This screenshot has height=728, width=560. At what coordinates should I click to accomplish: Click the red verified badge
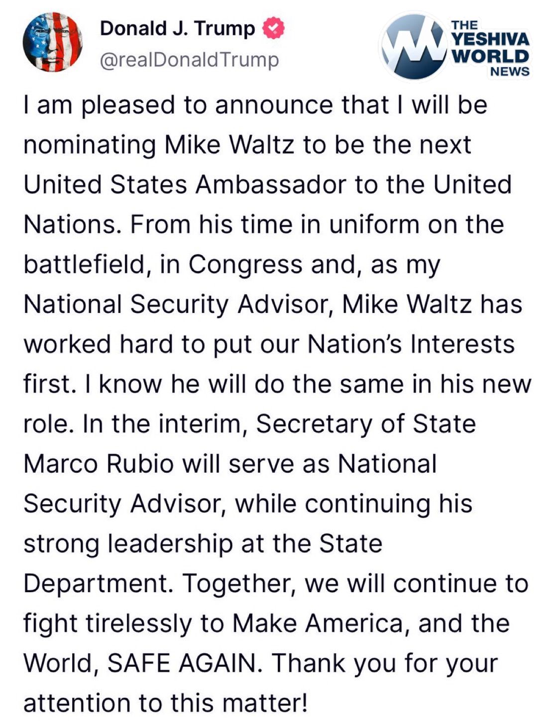(274, 29)
